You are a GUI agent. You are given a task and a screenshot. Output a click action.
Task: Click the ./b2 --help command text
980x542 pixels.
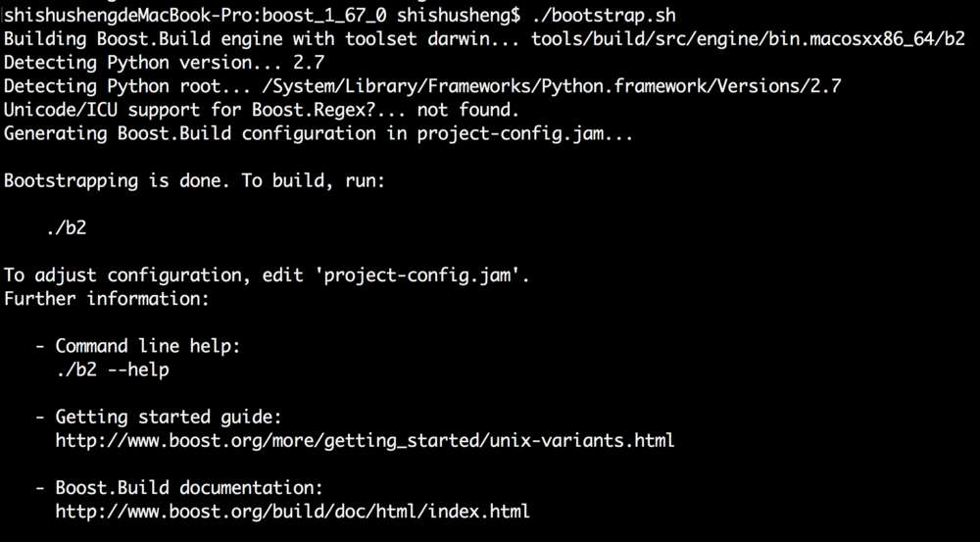pyautogui.click(x=112, y=370)
